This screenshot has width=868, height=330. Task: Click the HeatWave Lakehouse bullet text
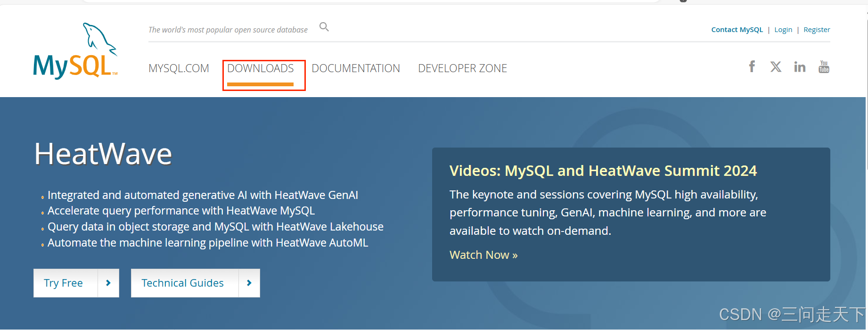click(x=215, y=227)
